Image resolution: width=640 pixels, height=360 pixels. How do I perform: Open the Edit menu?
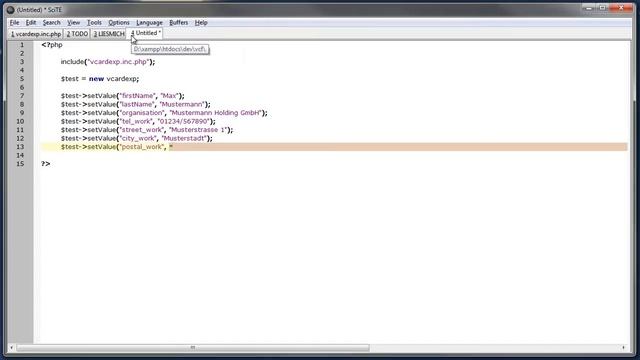31,22
